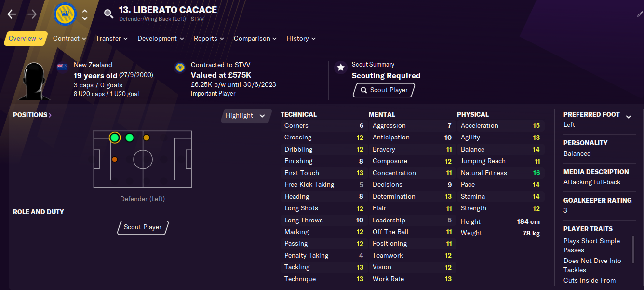Open the STVV club badge
This screenshot has width=644, height=290.
click(65, 14)
